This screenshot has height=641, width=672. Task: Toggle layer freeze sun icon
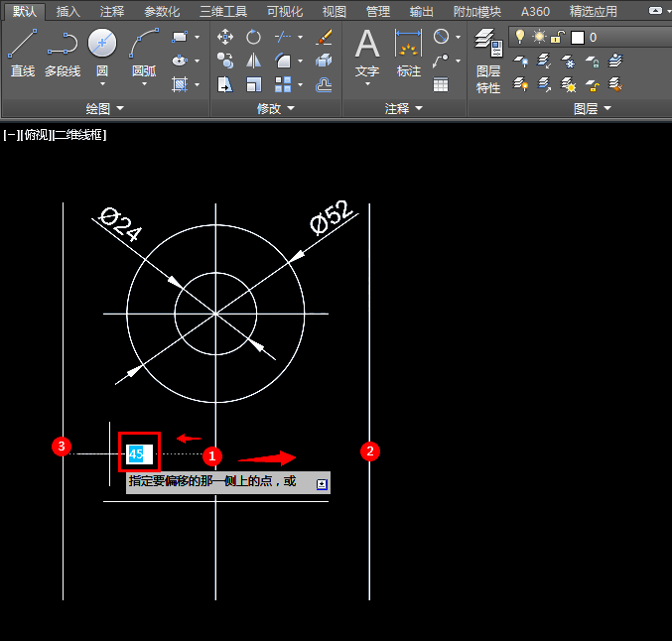[539, 37]
